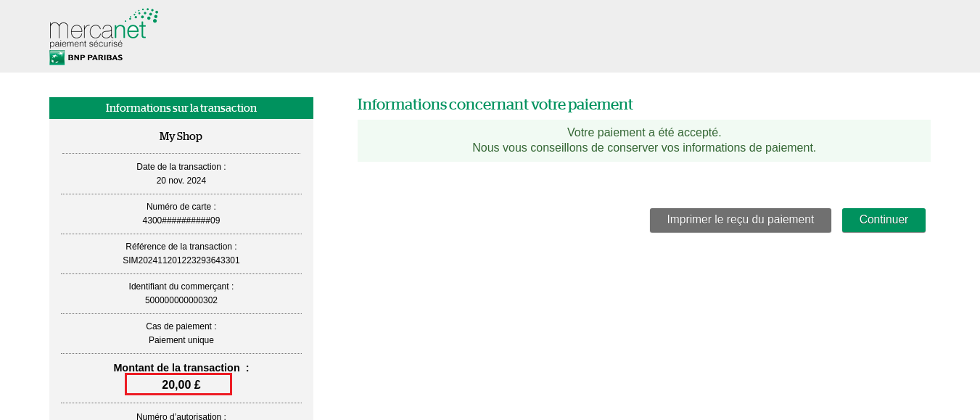Click the transaction reference SIM2024... value
The height and width of the screenshot is (420, 980).
click(x=181, y=260)
